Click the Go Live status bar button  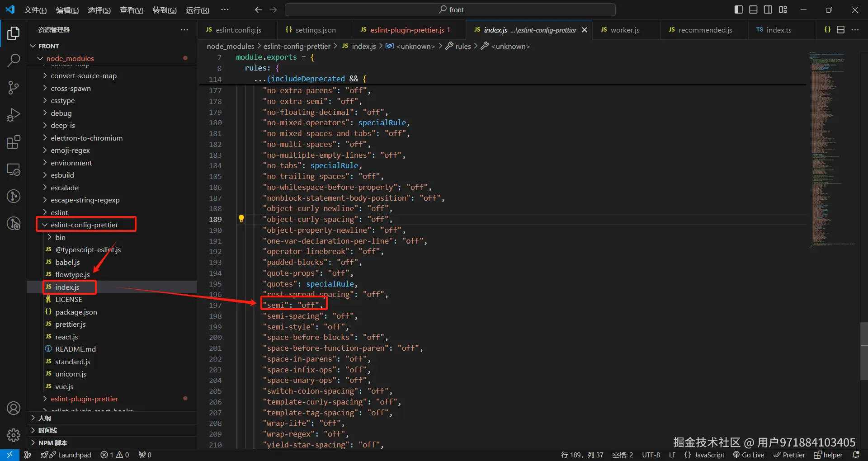pos(749,455)
